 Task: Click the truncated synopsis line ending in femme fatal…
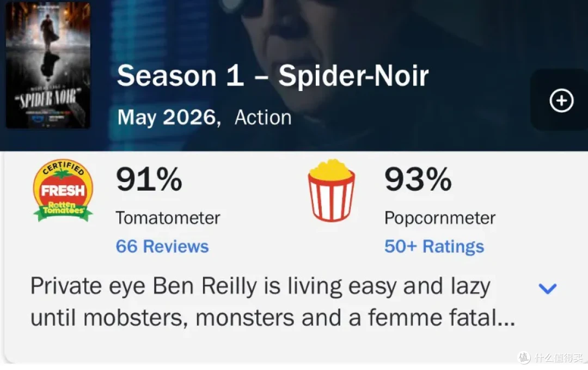tap(273, 318)
